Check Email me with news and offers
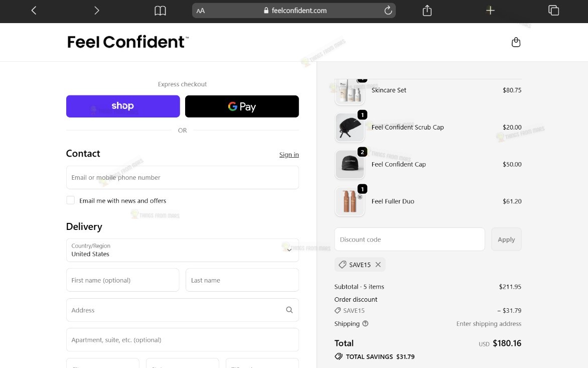Screen dimensions: 588x368 pyautogui.click(x=71, y=200)
